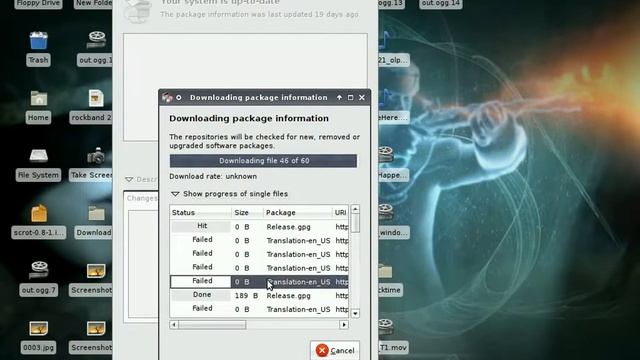
Task: Click the vertical scrollbar up arrow
Action: pos(355,209)
